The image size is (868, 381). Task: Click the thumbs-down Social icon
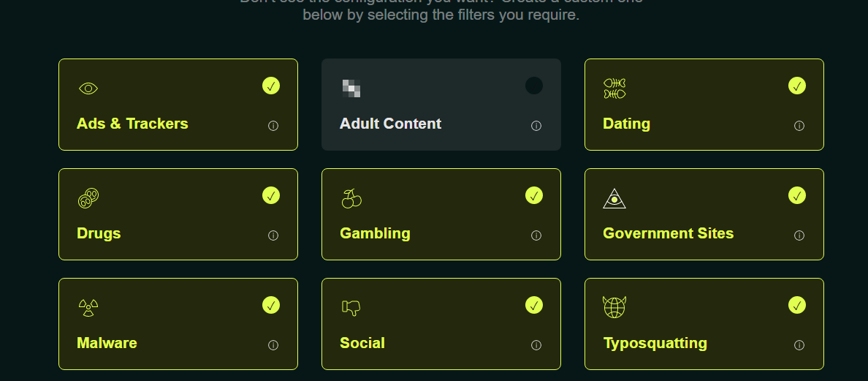(x=351, y=308)
